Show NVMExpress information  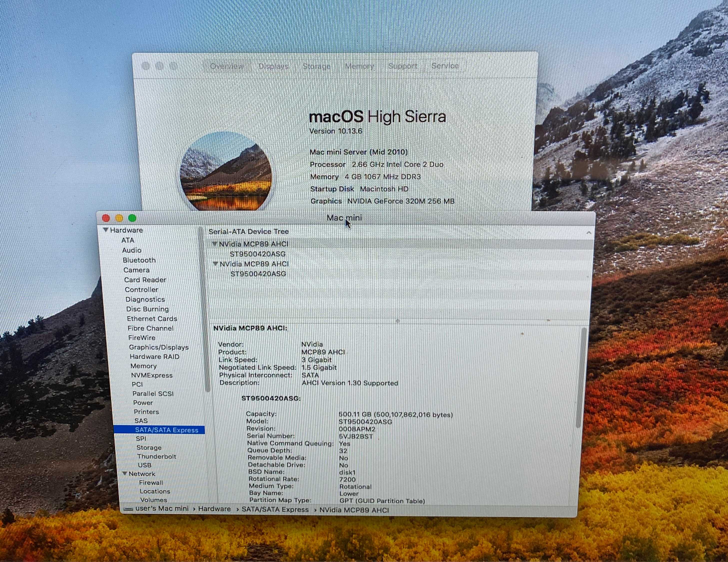[152, 375]
